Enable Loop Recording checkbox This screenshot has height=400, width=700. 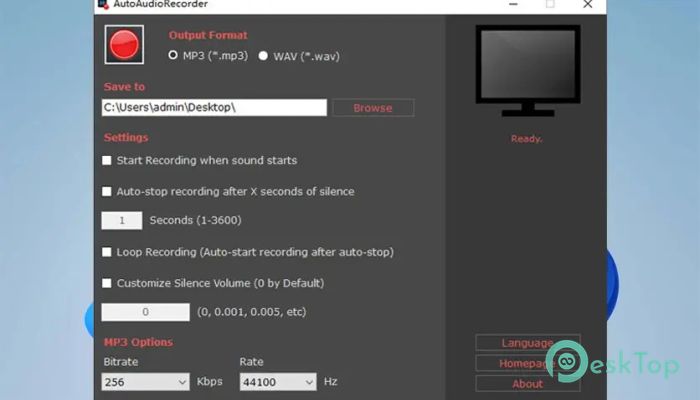[107, 252]
